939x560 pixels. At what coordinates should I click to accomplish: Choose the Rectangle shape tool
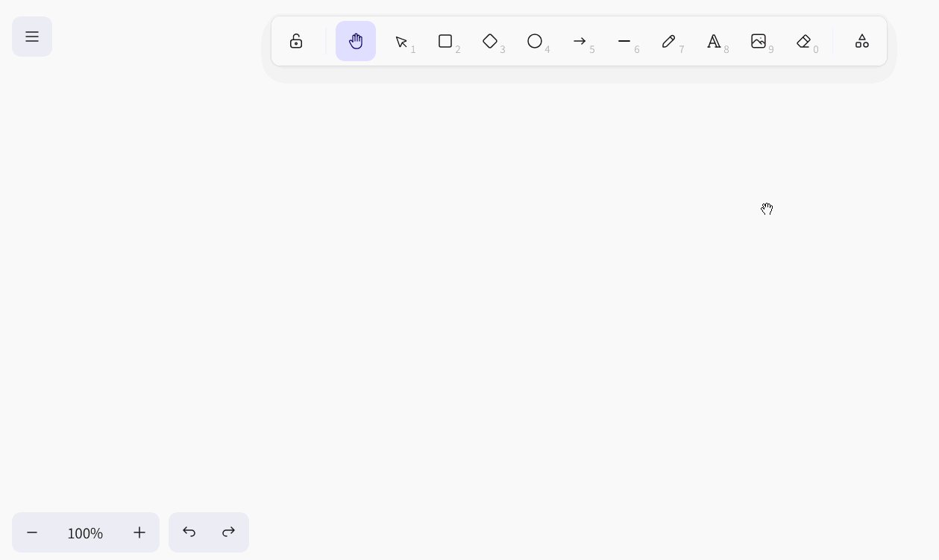pyautogui.click(x=445, y=41)
